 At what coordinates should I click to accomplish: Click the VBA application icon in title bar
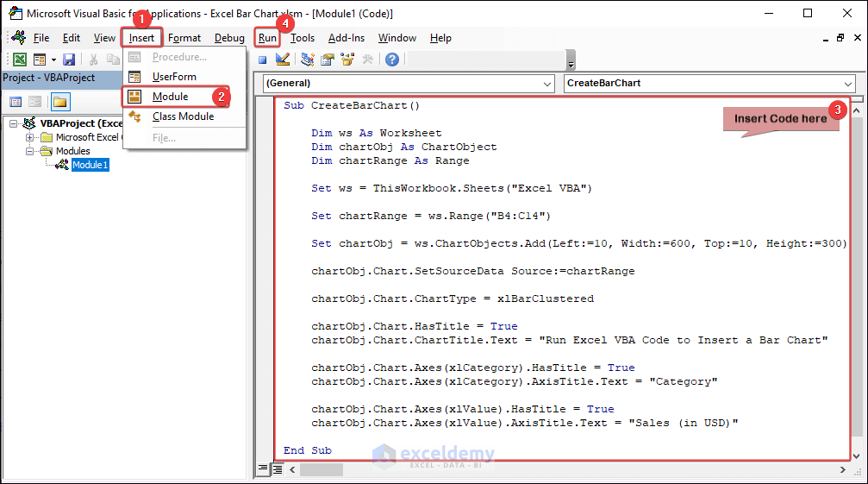click(15, 13)
